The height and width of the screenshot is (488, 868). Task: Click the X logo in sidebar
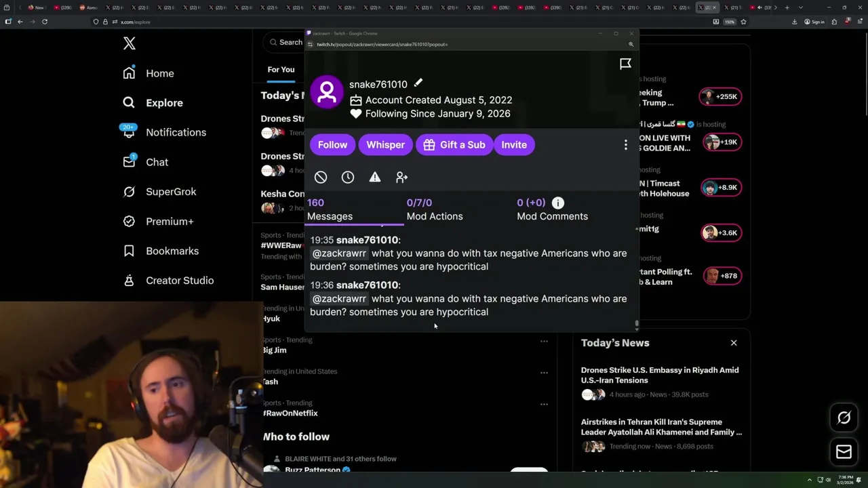tap(130, 44)
